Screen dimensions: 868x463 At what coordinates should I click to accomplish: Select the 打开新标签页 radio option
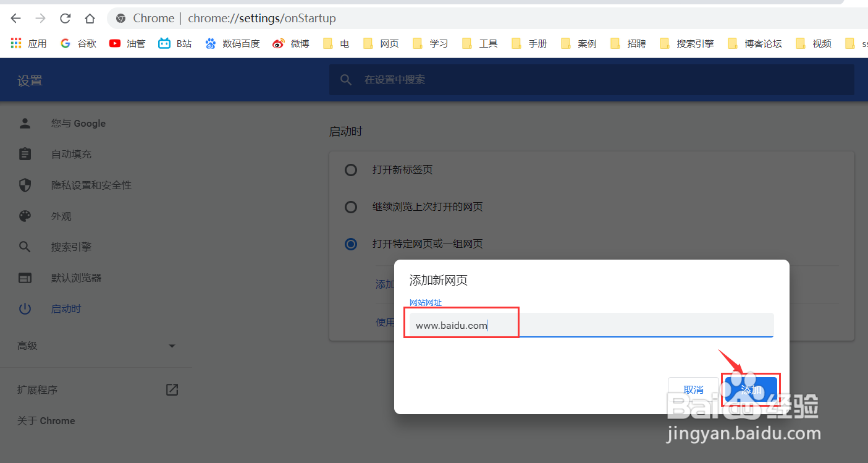[x=351, y=170]
